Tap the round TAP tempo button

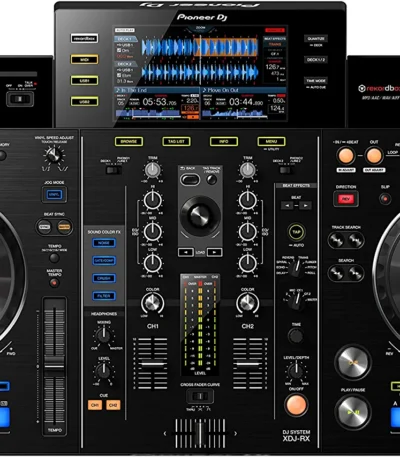pos(296,232)
